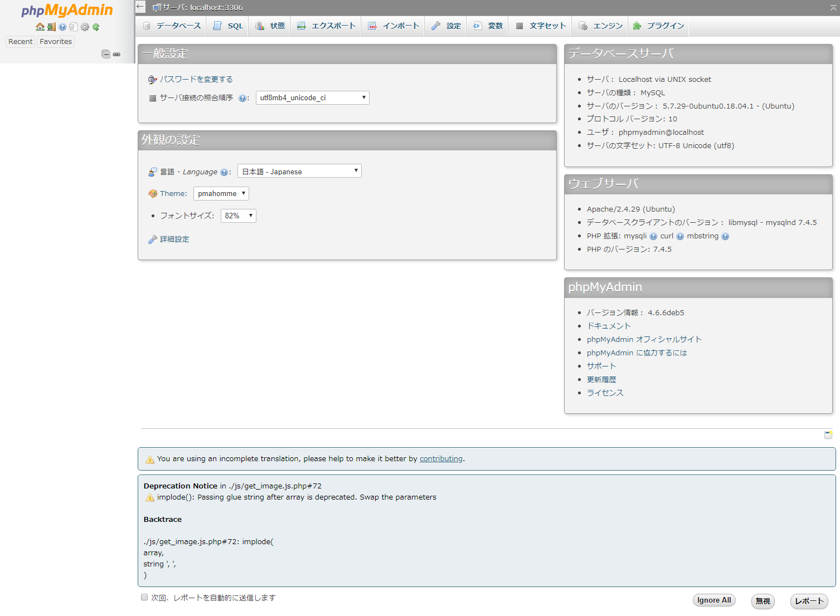The height and width of the screenshot is (616, 840).
Task: Click help icon next to Language label
Action: click(224, 172)
